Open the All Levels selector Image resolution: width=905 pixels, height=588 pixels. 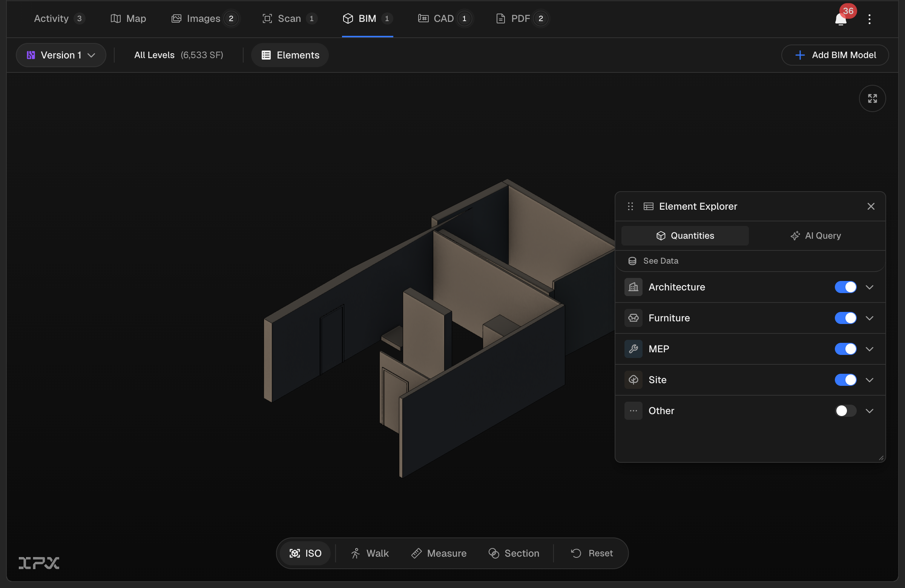pos(179,55)
